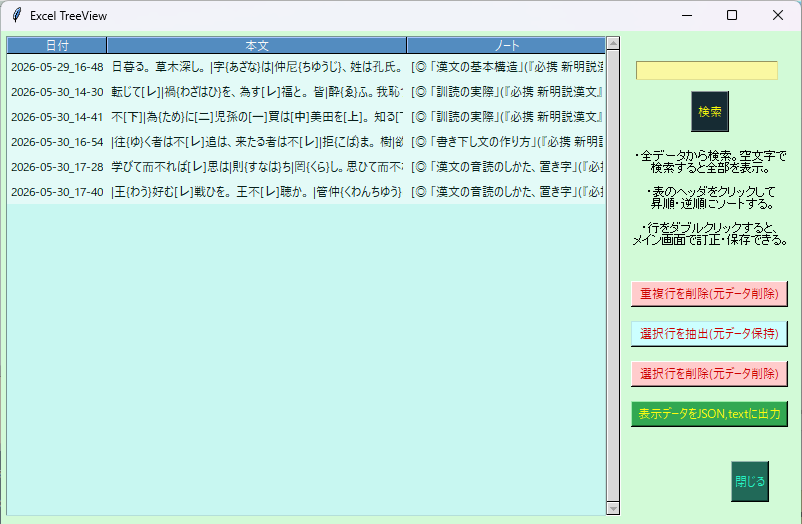The height and width of the screenshot is (524, 802).
Task: Click note cell 「漢文の音読のしかた、置き字」 in 17-40 row
Action: pyautogui.click(x=506, y=192)
